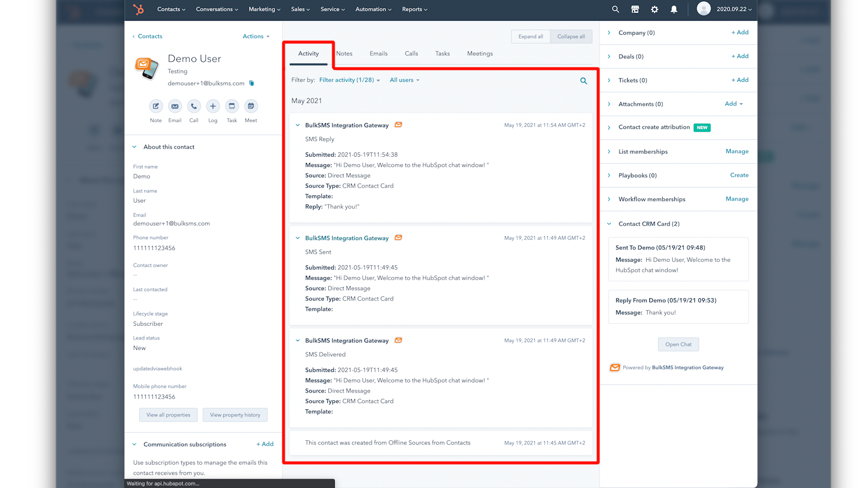868x488 pixels.
Task: Open the HubSpot Marketplace icon
Action: click(x=635, y=9)
